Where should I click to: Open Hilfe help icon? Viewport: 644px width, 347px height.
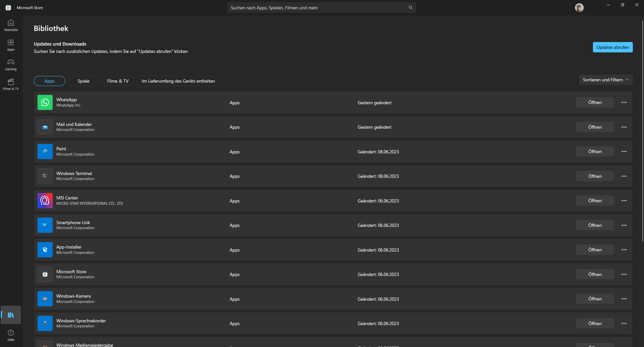click(11, 335)
